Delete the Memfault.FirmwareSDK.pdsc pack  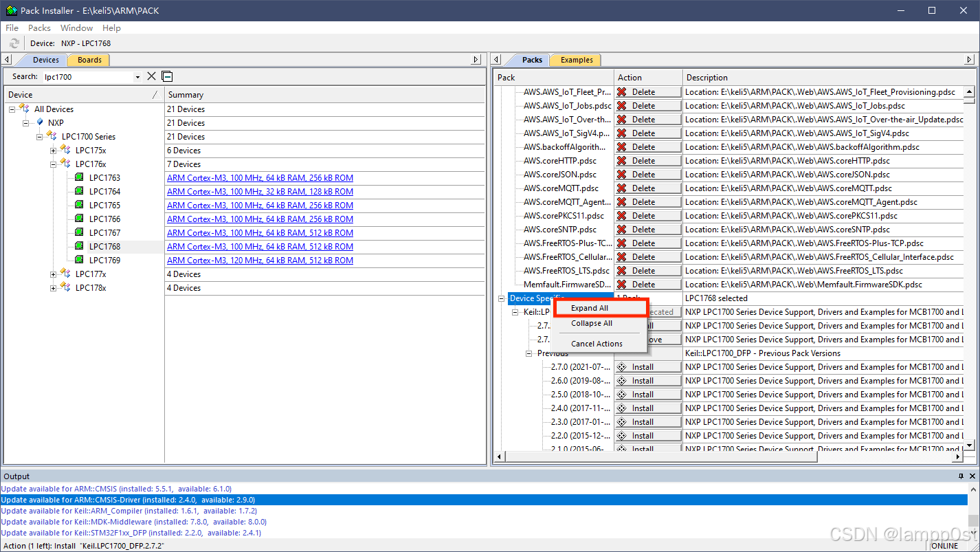(648, 285)
